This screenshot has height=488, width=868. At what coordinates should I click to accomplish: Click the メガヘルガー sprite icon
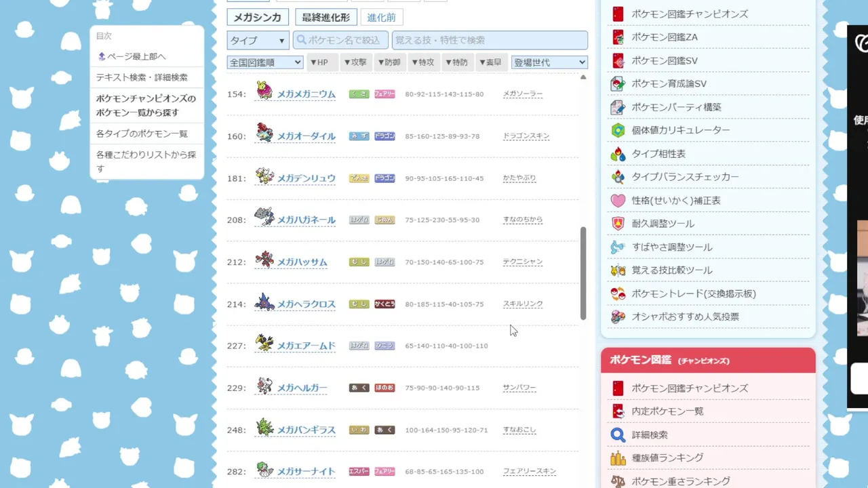(x=264, y=385)
